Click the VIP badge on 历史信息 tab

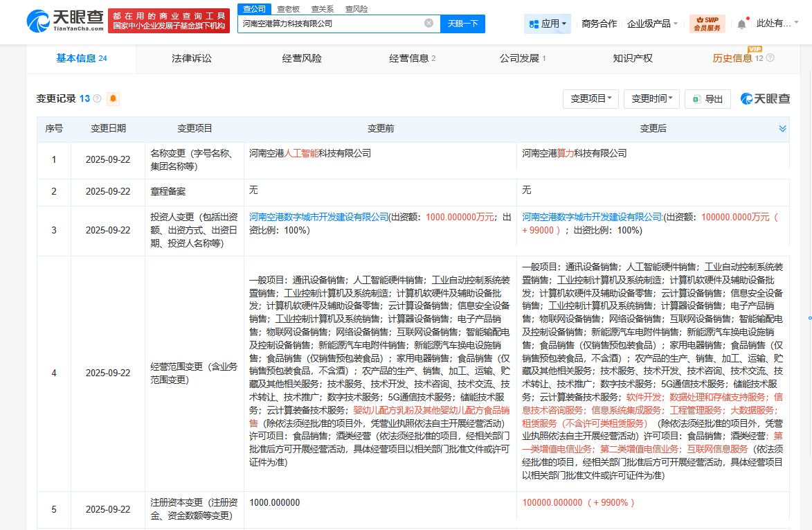(755, 49)
